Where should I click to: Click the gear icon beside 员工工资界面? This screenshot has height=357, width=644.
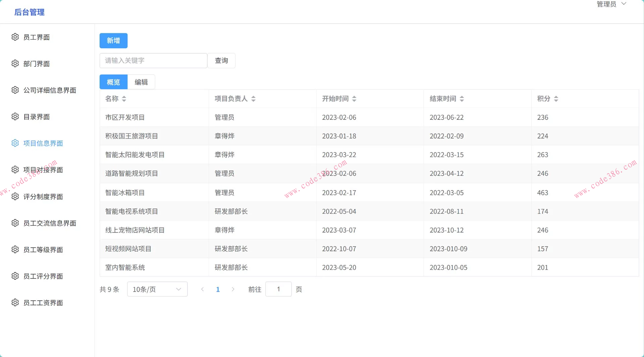click(15, 302)
